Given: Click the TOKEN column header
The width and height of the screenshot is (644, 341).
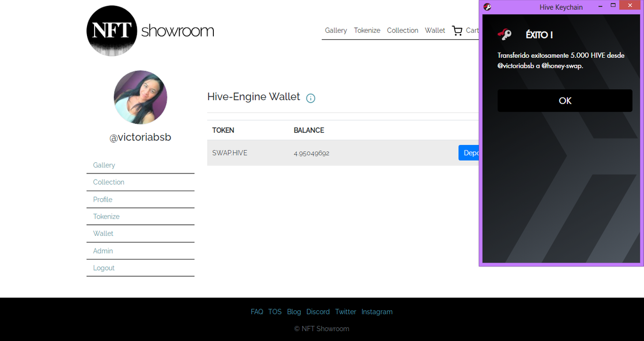Looking at the screenshot, I should tap(223, 130).
